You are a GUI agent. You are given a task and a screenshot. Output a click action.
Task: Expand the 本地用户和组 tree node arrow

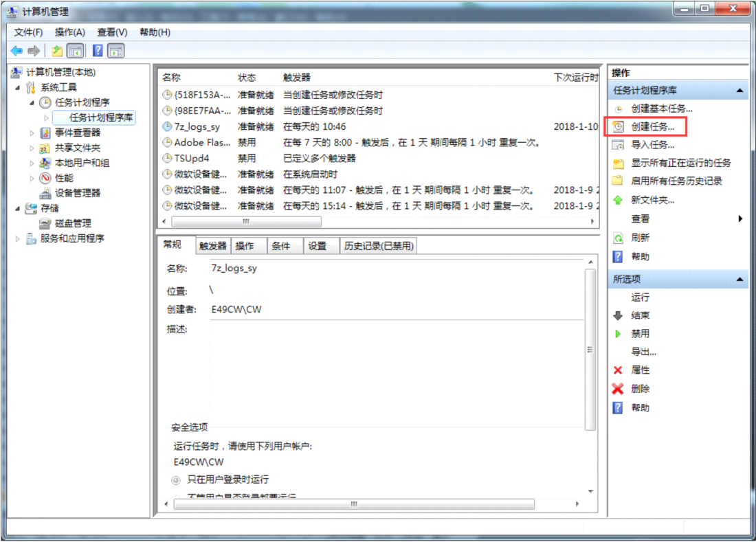coord(32,163)
